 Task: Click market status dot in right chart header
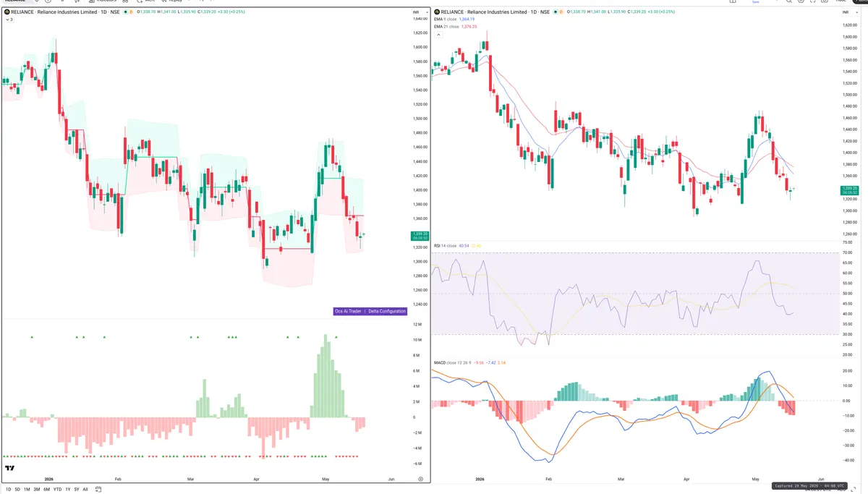pos(555,12)
